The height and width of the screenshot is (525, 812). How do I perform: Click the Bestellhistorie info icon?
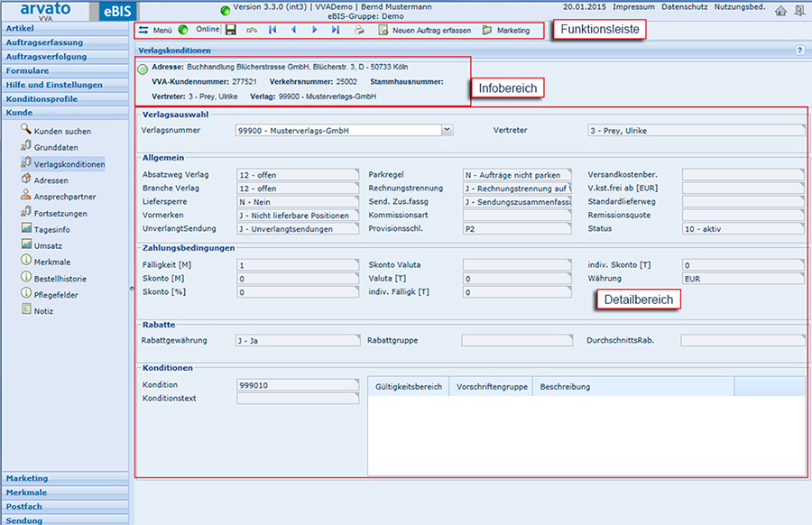coord(26,277)
